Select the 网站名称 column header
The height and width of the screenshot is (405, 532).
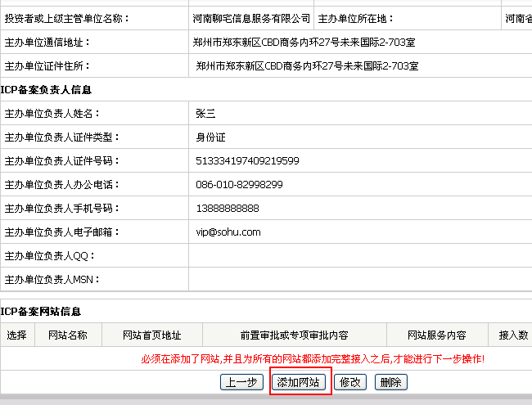(x=68, y=335)
